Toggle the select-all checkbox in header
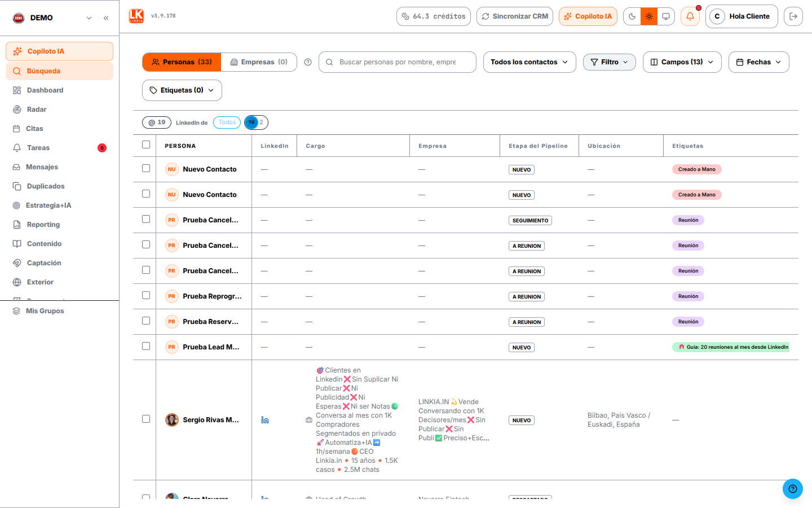Screen dimensions: 812x508 (x=146, y=144)
